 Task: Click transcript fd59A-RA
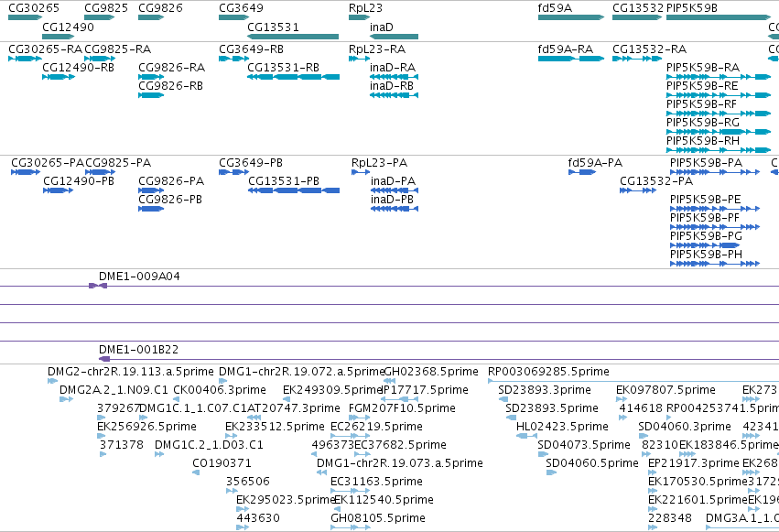coord(571,59)
